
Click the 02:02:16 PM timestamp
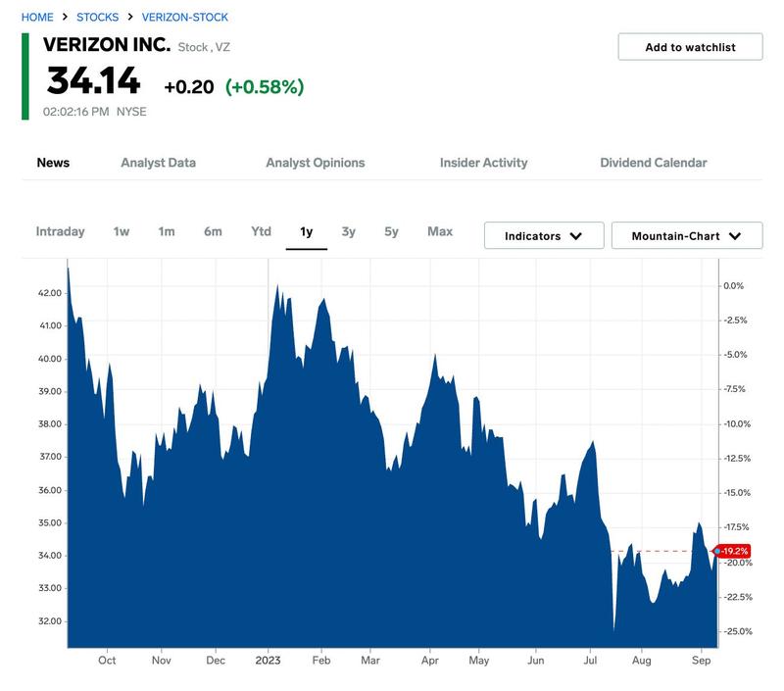pos(76,112)
